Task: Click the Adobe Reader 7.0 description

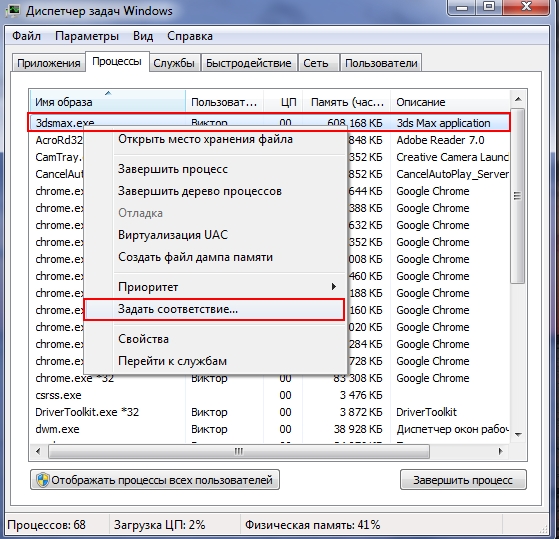Action: click(440, 140)
